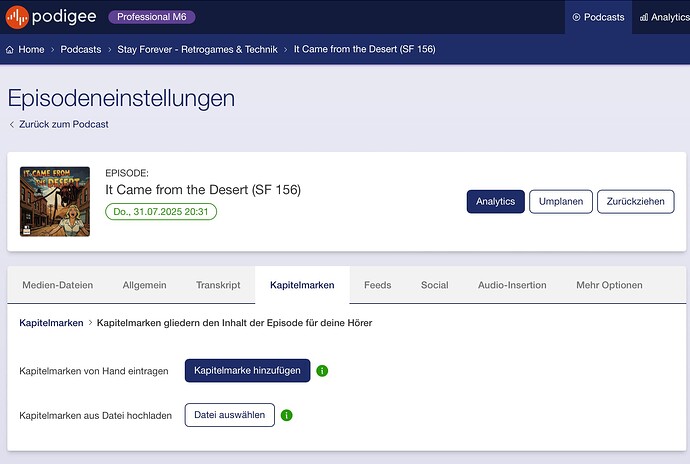Select the Kapitelmarken tab
Screen dimensions: 690x464
click(x=302, y=285)
